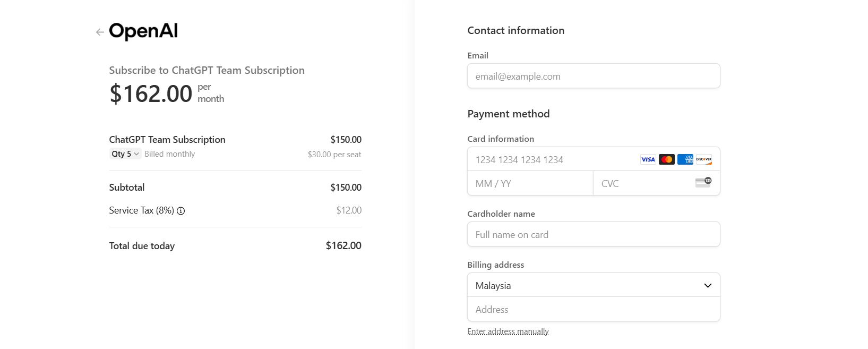The height and width of the screenshot is (349, 868).
Task: Open the Malaysia country dropdown
Action: [x=594, y=285]
